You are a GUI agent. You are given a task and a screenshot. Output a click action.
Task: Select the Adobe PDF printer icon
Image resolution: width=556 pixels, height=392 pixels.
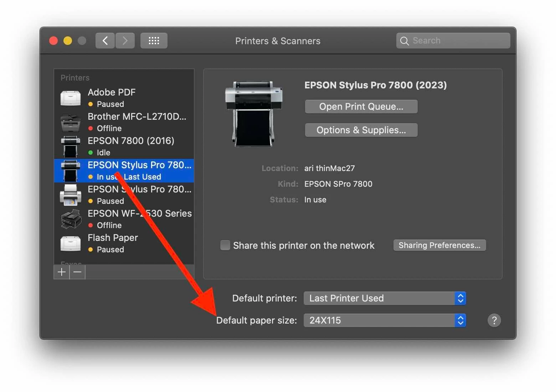click(71, 98)
